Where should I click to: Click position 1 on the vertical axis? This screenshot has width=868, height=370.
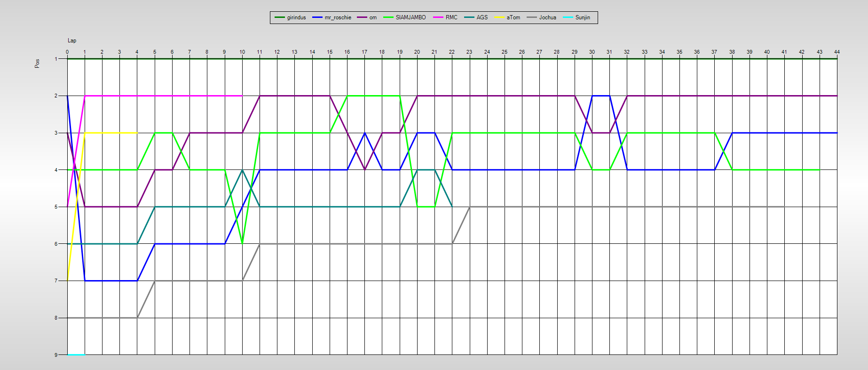56,59
